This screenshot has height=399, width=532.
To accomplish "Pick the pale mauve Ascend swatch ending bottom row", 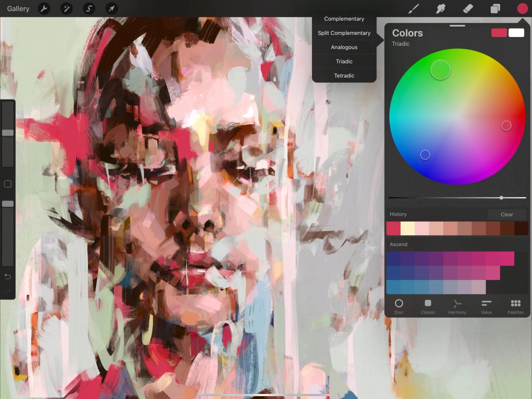I will point(479,287).
